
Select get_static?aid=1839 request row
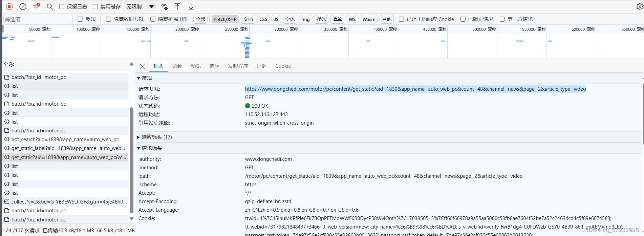point(65,157)
